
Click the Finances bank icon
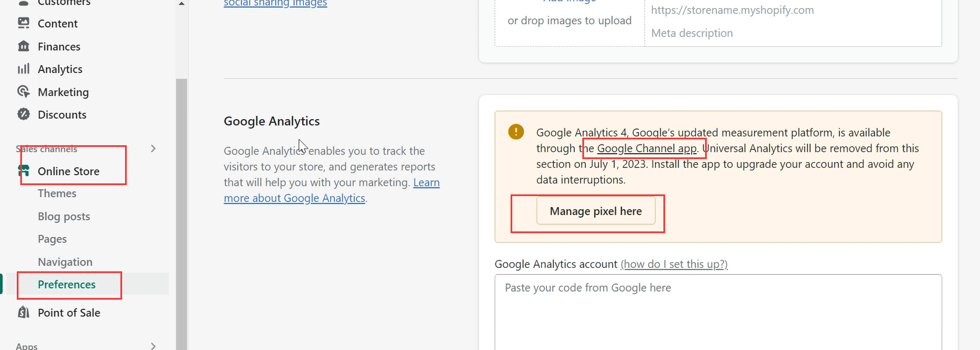click(24, 46)
